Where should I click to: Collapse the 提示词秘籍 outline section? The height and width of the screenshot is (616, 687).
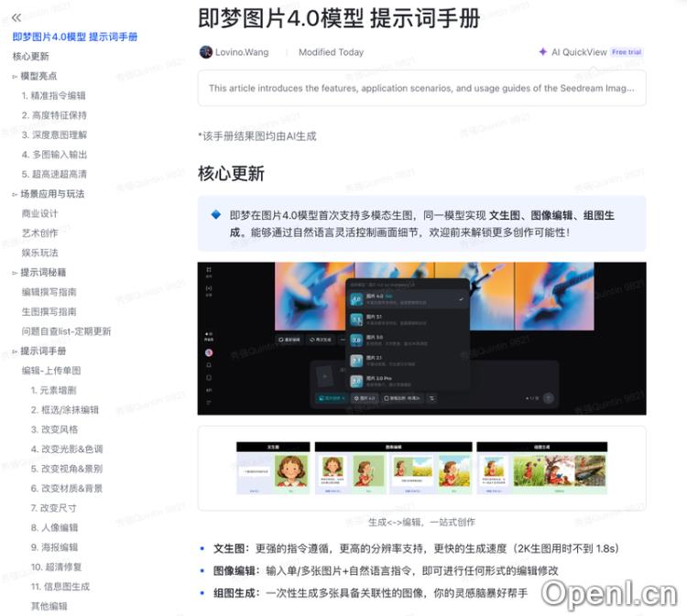[15, 273]
